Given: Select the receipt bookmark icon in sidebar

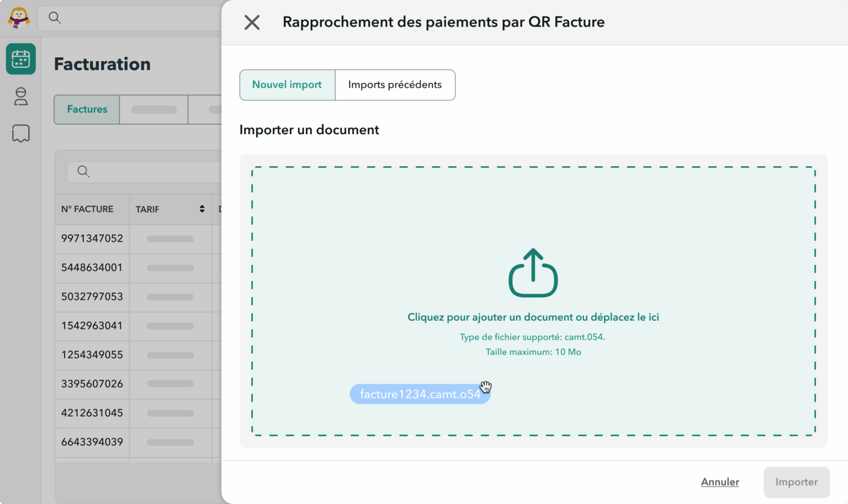Looking at the screenshot, I should (x=20, y=133).
